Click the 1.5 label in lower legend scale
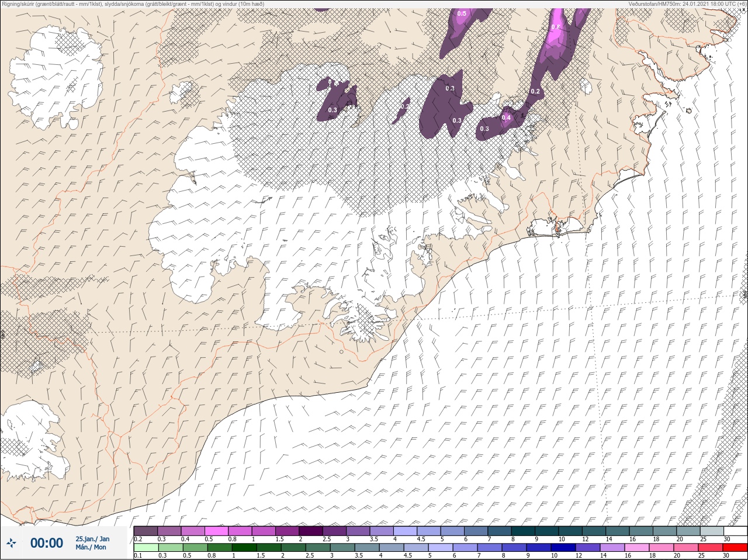Viewport: 748px width, 560px height. 261,556
